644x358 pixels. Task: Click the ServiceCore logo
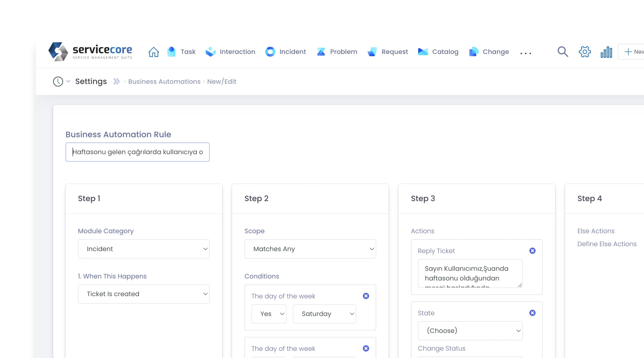90,51
